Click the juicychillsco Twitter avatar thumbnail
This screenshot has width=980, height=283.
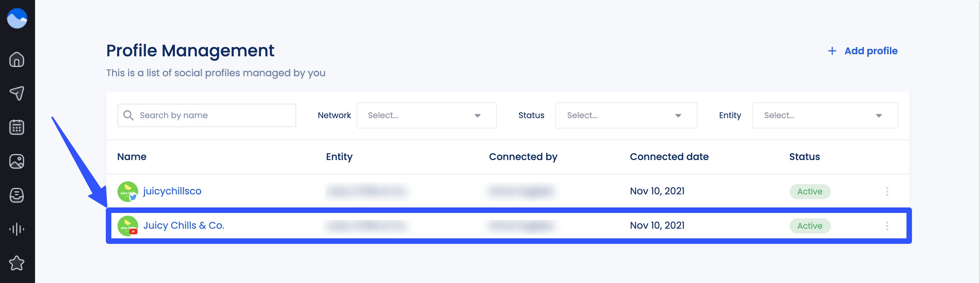(x=127, y=191)
